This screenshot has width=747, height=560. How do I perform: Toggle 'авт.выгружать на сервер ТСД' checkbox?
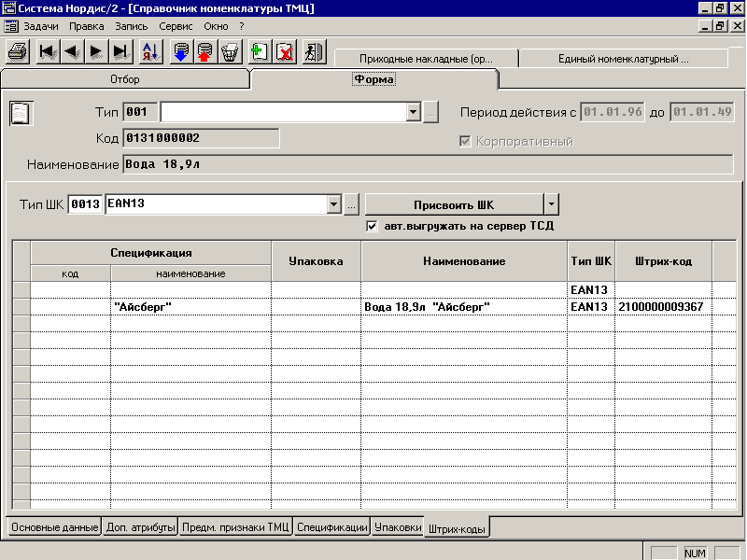click(x=372, y=226)
